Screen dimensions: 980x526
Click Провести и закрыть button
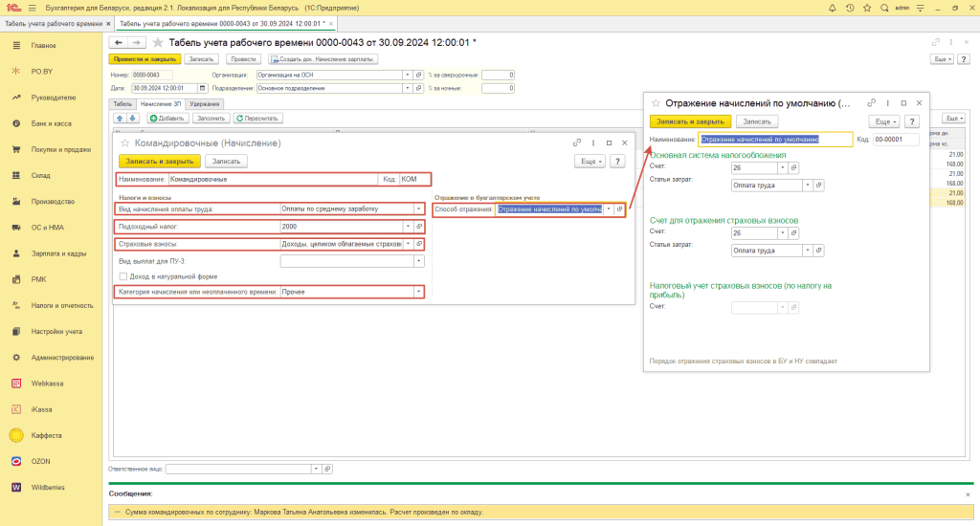[x=145, y=59]
